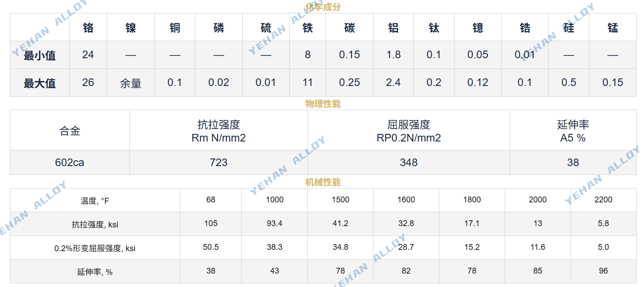The image size is (644, 287).
Task: Click the 41.2 tensile value
Action: [340, 223]
